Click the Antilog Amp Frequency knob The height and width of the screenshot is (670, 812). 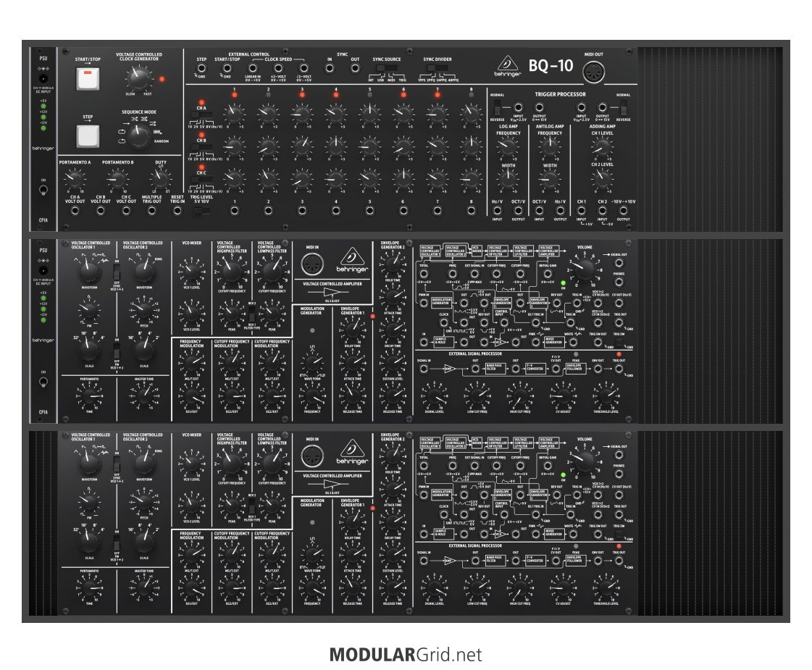click(549, 147)
